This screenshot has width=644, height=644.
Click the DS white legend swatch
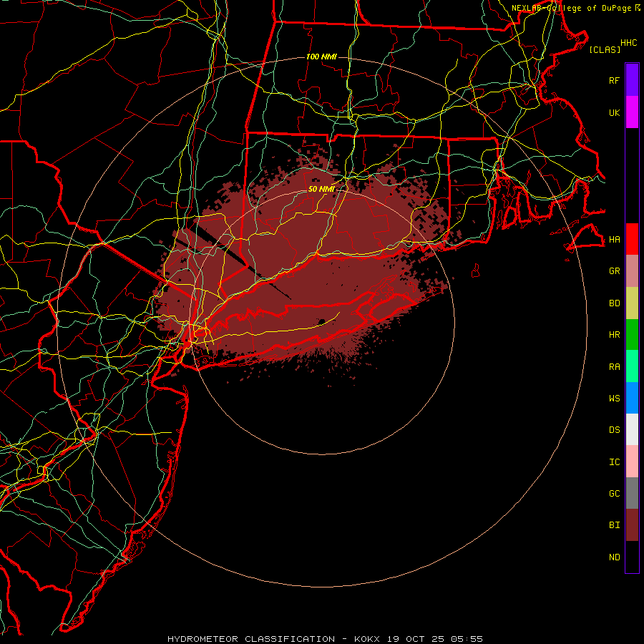[x=632, y=429]
